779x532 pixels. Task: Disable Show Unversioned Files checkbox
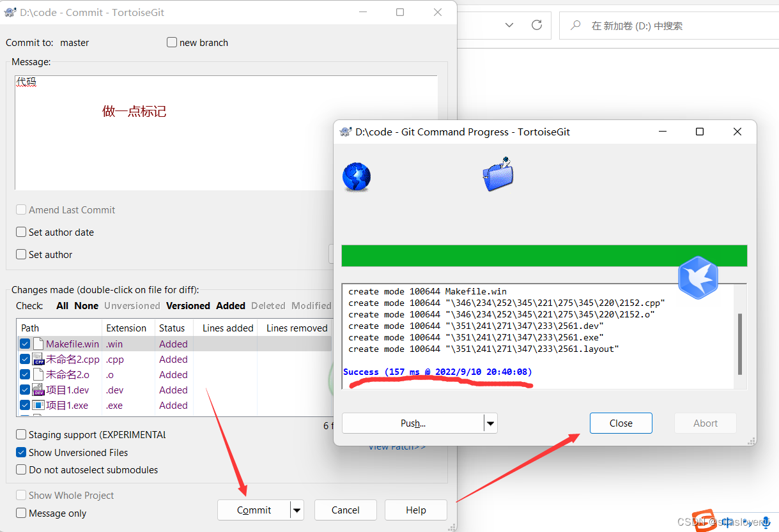21,452
